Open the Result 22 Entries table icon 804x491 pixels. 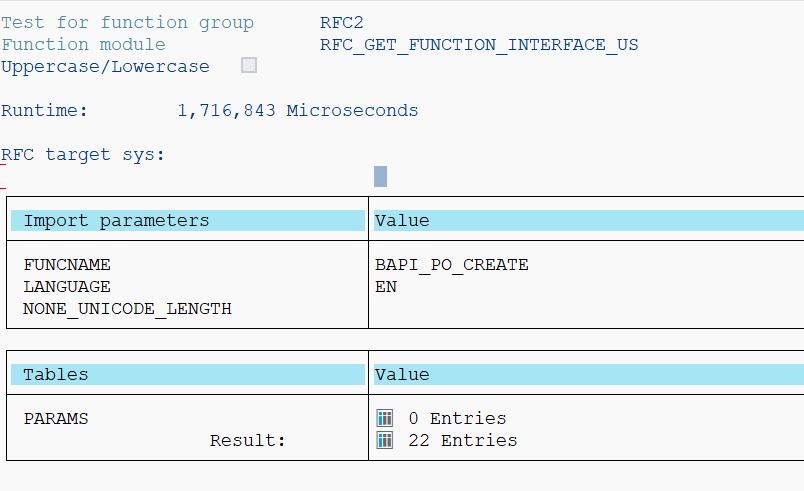(x=385, y=440)
